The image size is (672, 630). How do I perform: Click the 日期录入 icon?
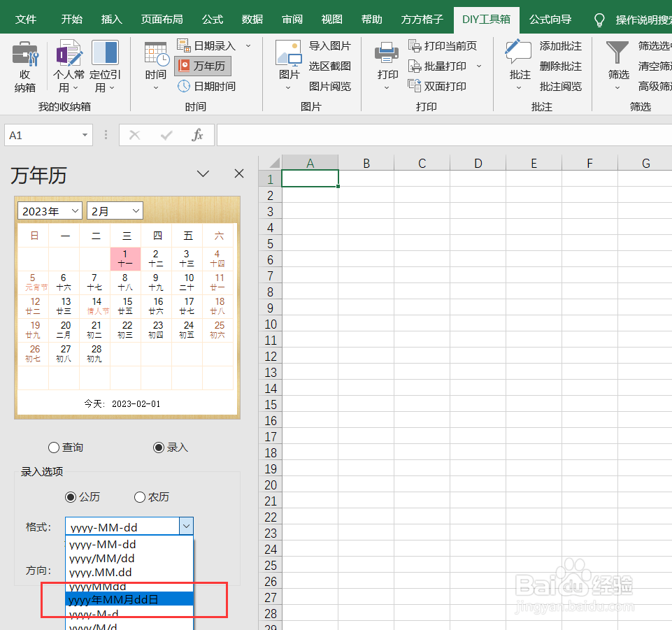click(183, 45)
